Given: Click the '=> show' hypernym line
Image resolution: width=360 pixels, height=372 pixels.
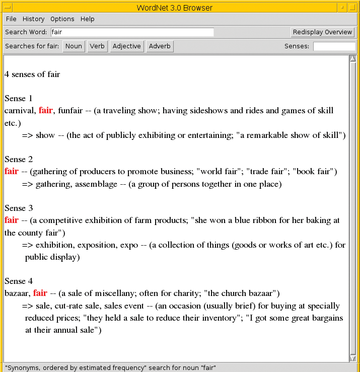Looking at the screenshot, I should coord(184,135).
